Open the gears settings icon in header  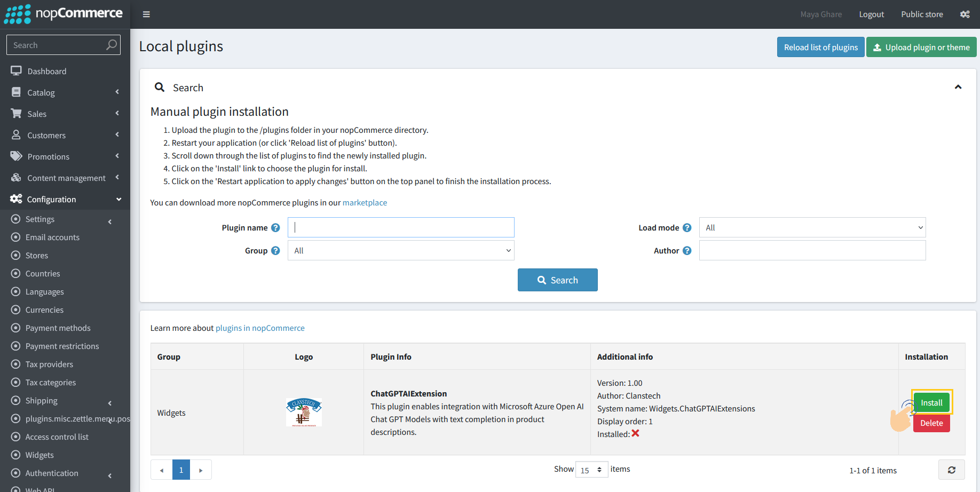965,14
